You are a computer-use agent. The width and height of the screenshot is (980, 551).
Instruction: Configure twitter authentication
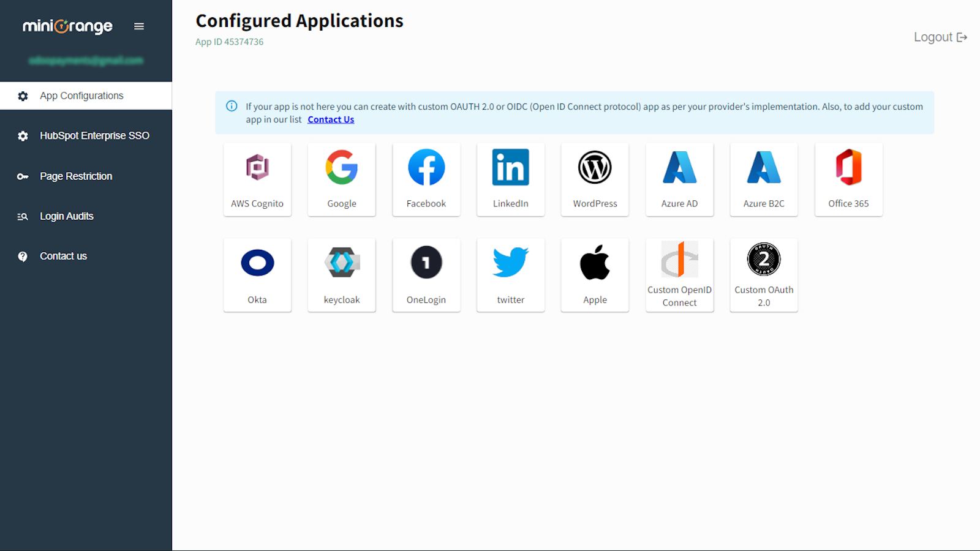510,275
